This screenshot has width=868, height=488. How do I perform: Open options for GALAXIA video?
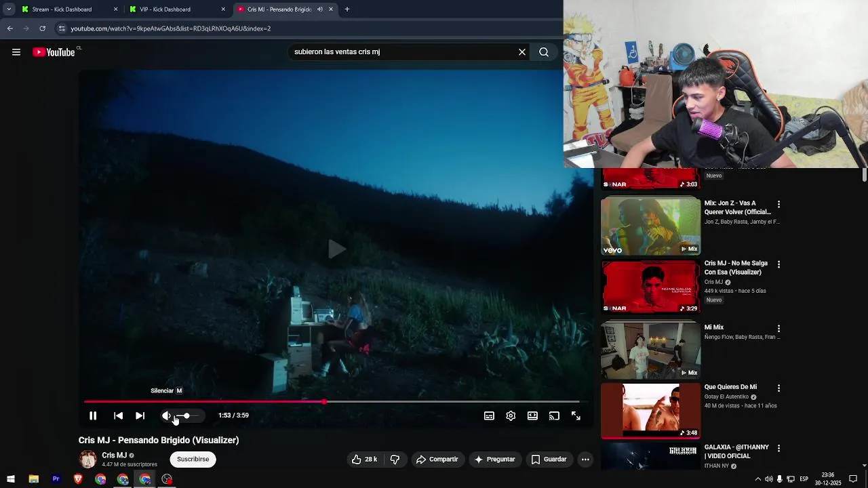click(778, 448)
